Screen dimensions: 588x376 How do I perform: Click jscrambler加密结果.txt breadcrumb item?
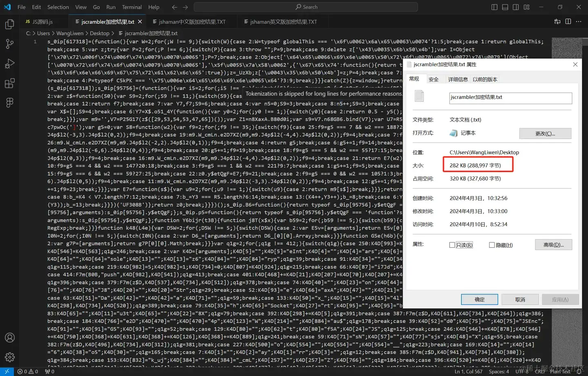click(148, 33)
